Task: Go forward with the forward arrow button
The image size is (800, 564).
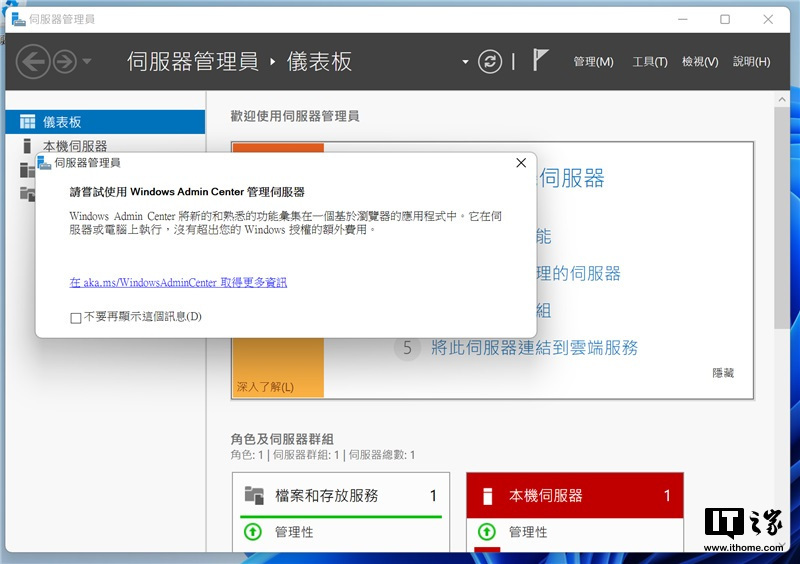Action: pos(65,62)
